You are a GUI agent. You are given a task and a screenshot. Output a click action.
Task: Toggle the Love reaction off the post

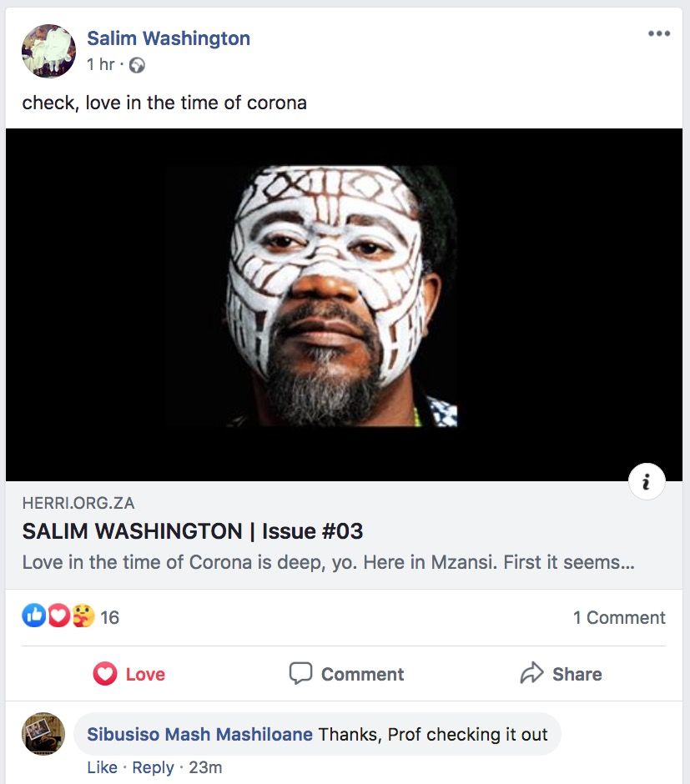coord(128,674)
